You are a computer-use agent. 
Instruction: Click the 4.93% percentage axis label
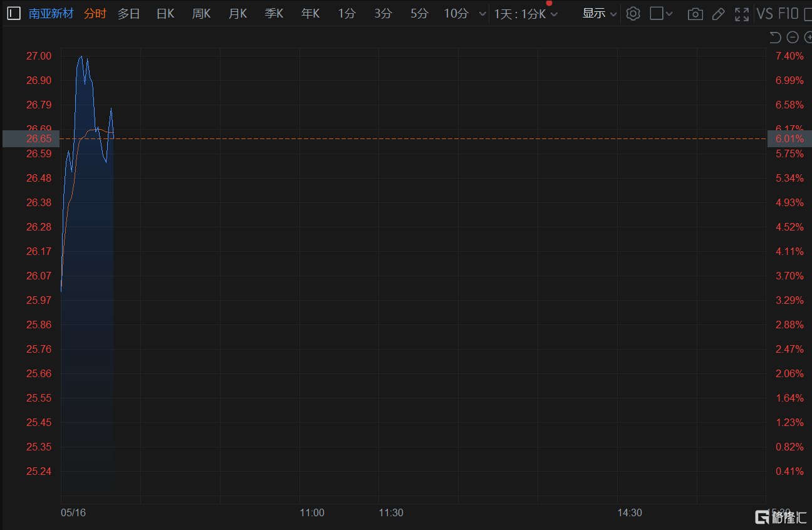click(x=789, y=202)
